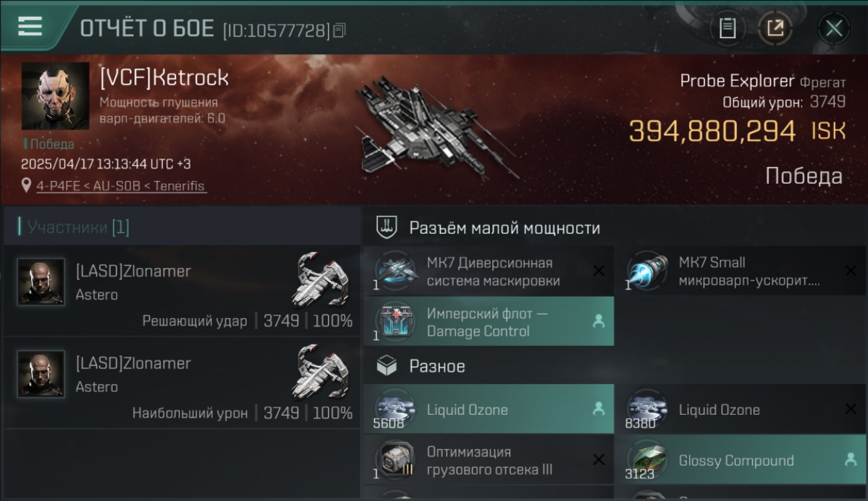This screenshot has width=868, height=501.
Task: Select Имперский флот Damage Control item
Action: coord(489,321)
